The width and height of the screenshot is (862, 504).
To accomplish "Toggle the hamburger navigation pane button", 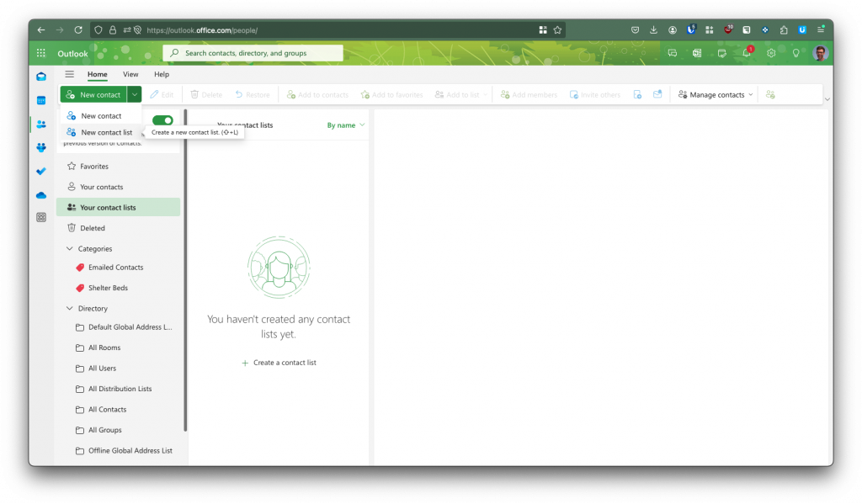I will [x=70, y=74].
